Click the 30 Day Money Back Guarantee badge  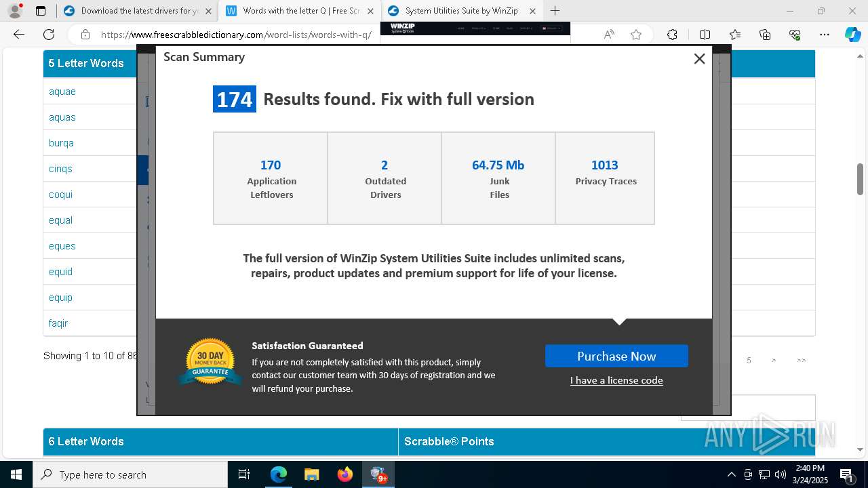point(210,361)
